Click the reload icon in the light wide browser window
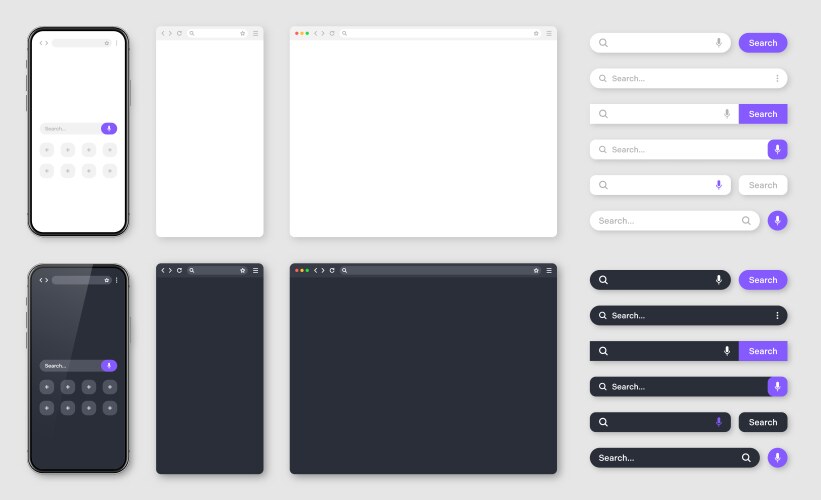Screen dimensions: 821x500 pos(332,33)
